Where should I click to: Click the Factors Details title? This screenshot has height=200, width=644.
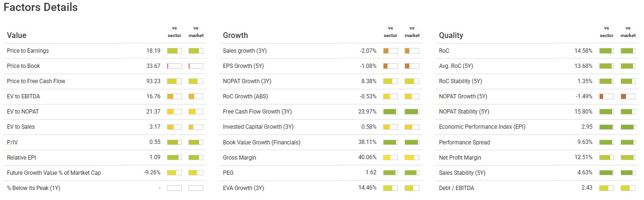tap(40, 8)
